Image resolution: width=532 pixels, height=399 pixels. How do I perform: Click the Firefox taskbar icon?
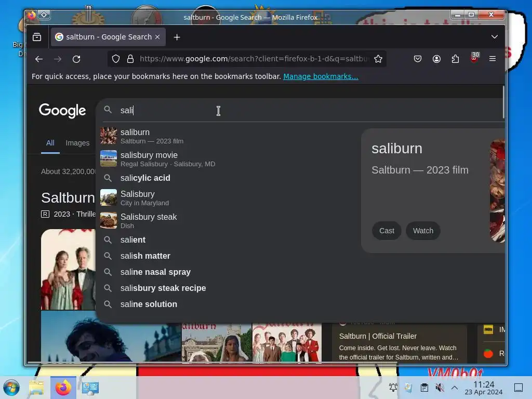click(63, 388)
